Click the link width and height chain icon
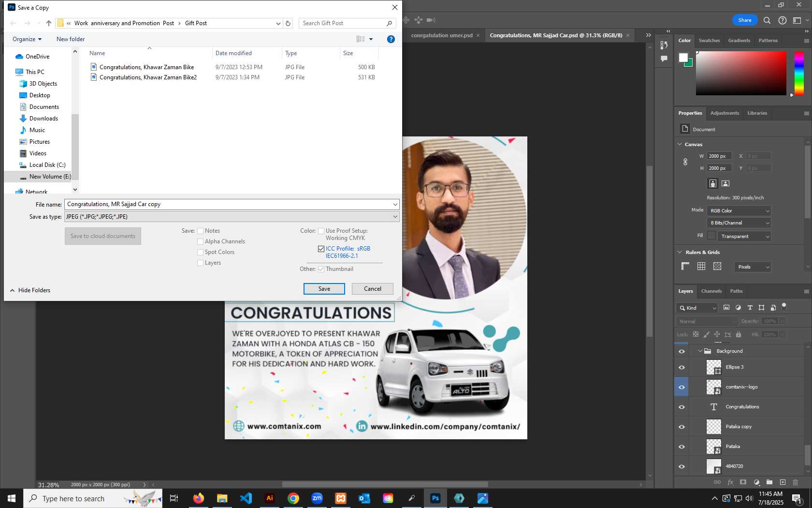Viewport: 812px width, 508px height. click(685, 162)
